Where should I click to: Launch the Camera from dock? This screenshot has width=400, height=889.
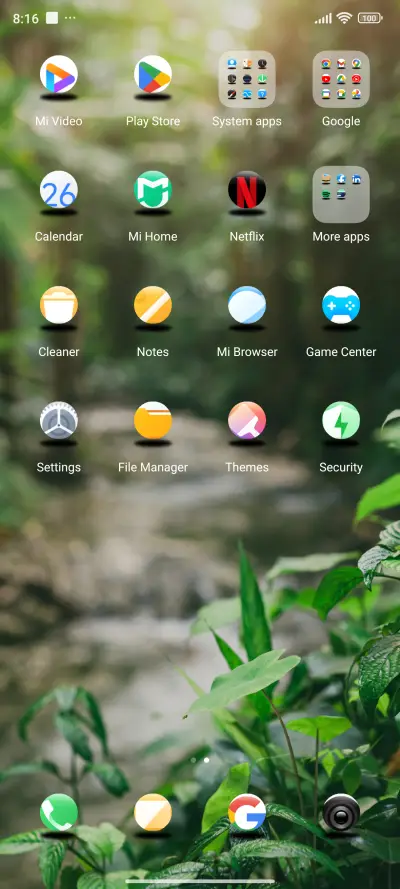click(x=341, y=812)
